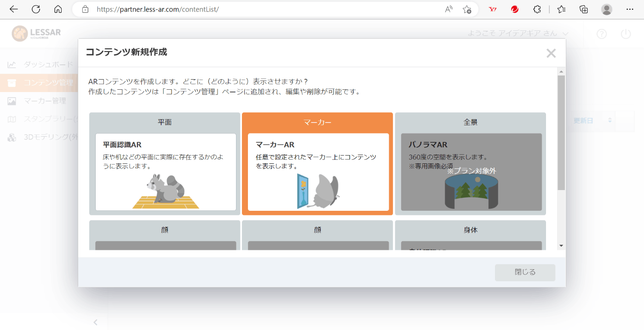Viewport: 644px width, 330px height.
Task: Click the 身体 category header
Action: pos(471,230)
